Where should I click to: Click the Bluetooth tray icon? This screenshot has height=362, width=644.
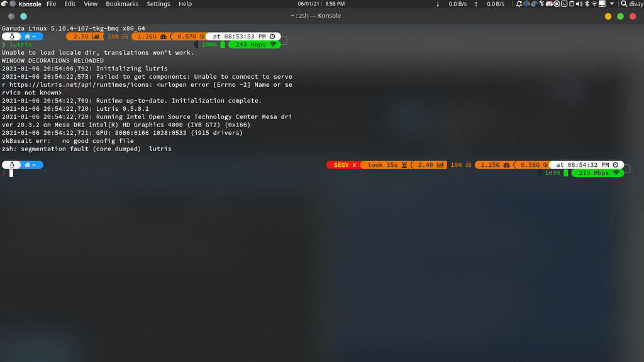tap(587, 4)
